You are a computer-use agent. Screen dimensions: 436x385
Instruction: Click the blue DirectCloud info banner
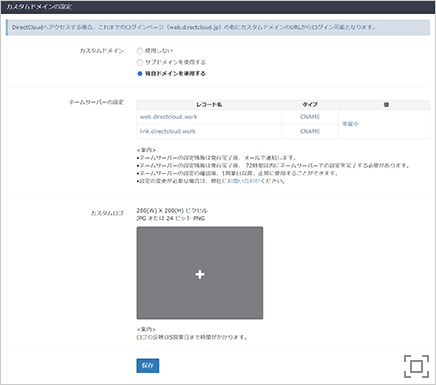[218, 27]
